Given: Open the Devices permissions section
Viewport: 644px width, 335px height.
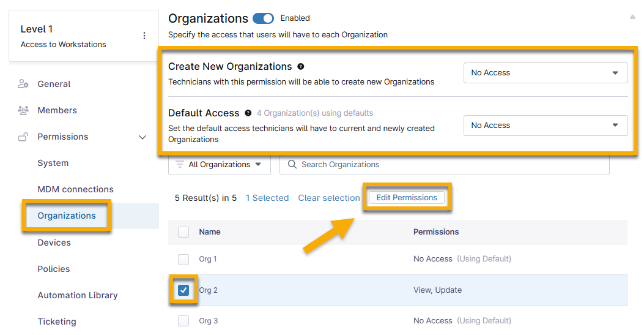Looking at the screenshot, I should [54, 243].
